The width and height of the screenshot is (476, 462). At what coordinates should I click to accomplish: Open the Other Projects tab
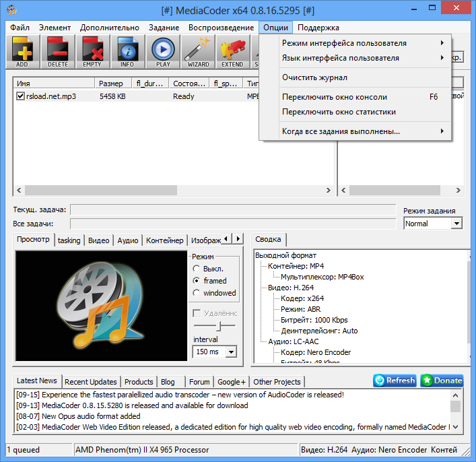[x=277, y=382]
